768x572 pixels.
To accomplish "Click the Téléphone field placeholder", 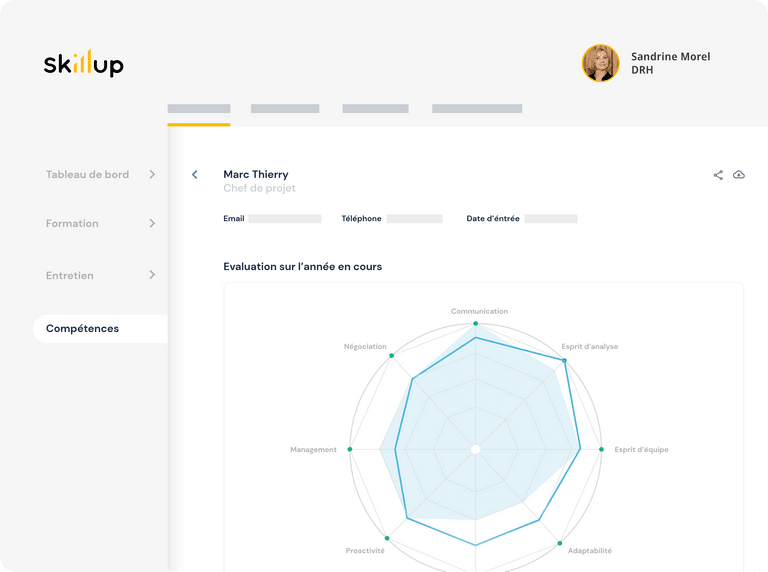I will coord(414,218).
